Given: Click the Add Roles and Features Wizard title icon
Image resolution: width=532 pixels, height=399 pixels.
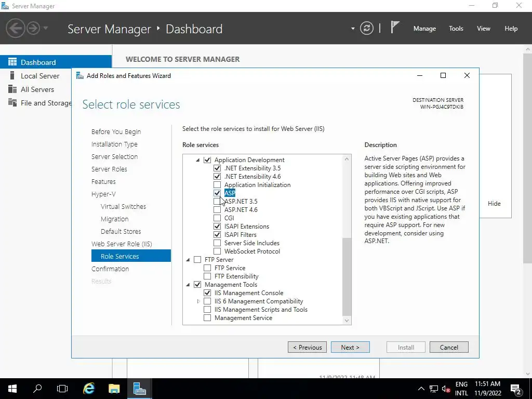Looking at the screenshot, I should click(x=79, y=76).
